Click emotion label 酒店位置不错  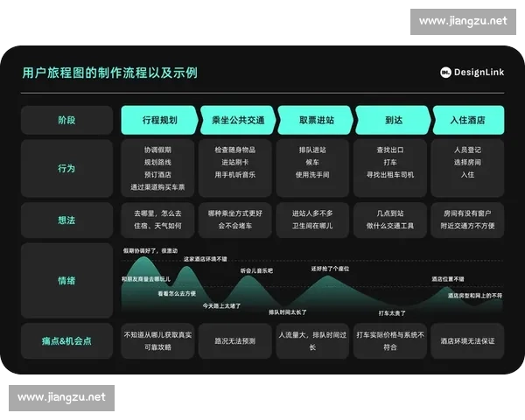(x=448, y=279)
